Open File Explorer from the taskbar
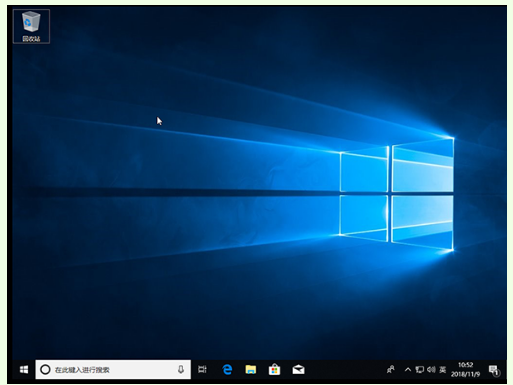 (x=251, y=369)
